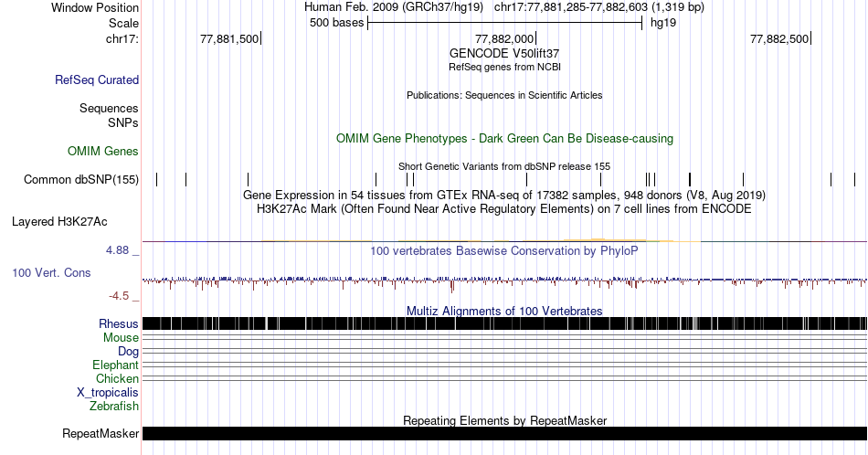Select the Common dbSNP(155) track label
Viewport: 868px width, 455px height.
click(x=80, y=179)
